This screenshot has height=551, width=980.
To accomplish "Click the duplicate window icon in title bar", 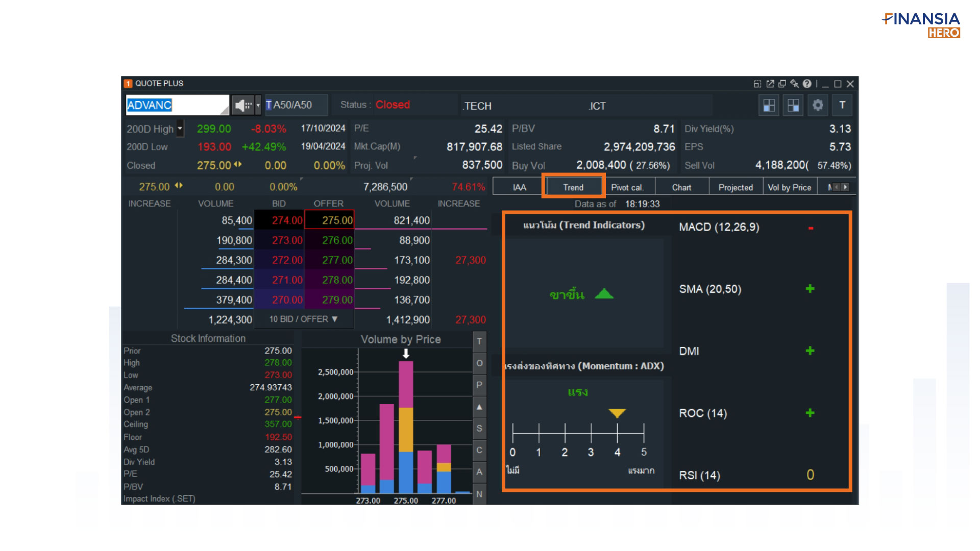I will [782, 84].
